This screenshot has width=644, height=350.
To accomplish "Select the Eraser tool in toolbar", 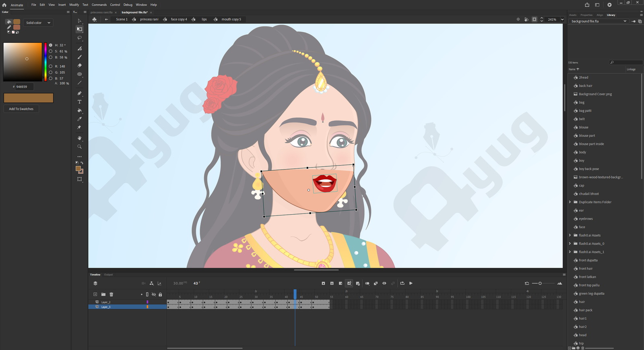I will pyautogui.click(x=79, y=65).
